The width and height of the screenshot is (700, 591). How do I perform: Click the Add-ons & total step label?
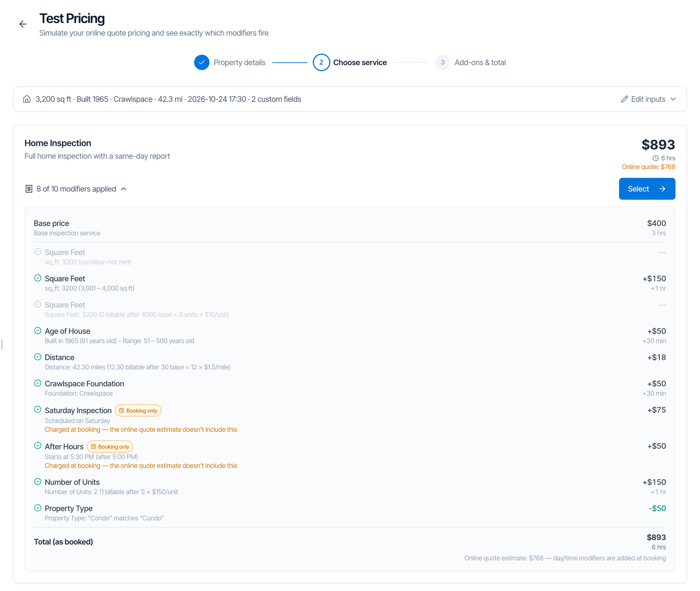tap(480, 63)
